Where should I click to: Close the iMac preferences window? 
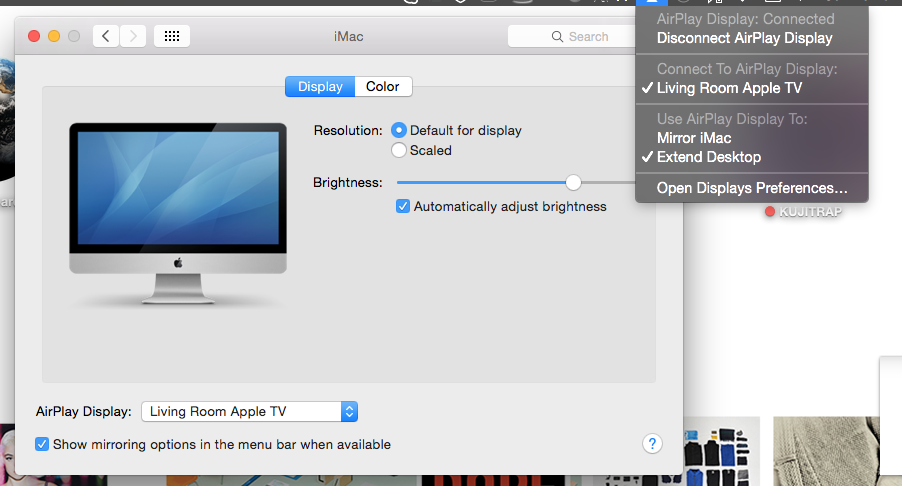click(34, 36)
